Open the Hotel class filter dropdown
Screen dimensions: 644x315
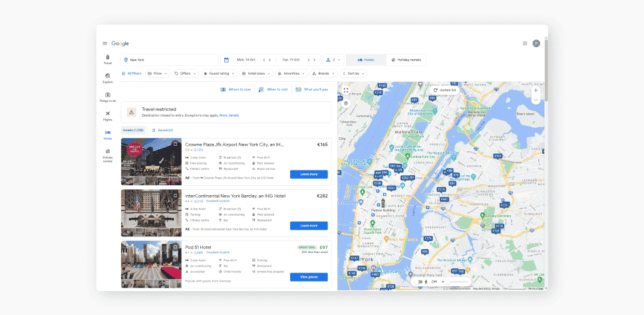pos(256,74)
